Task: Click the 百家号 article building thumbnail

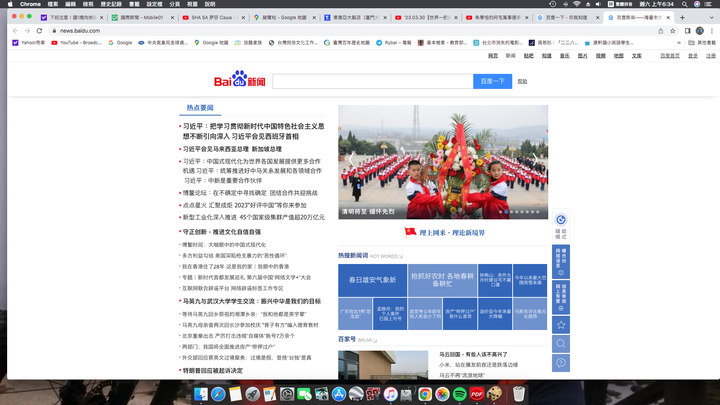Action: [x=383, y=365]
